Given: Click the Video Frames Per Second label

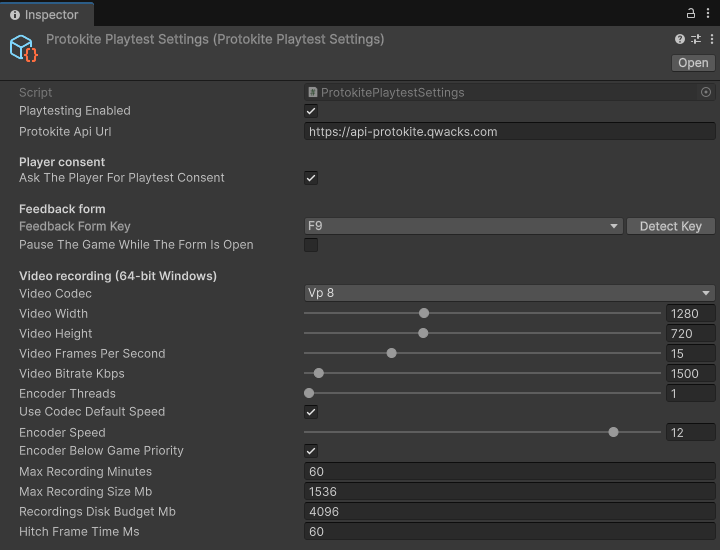Looking at the screenshot, I should 92,354.
